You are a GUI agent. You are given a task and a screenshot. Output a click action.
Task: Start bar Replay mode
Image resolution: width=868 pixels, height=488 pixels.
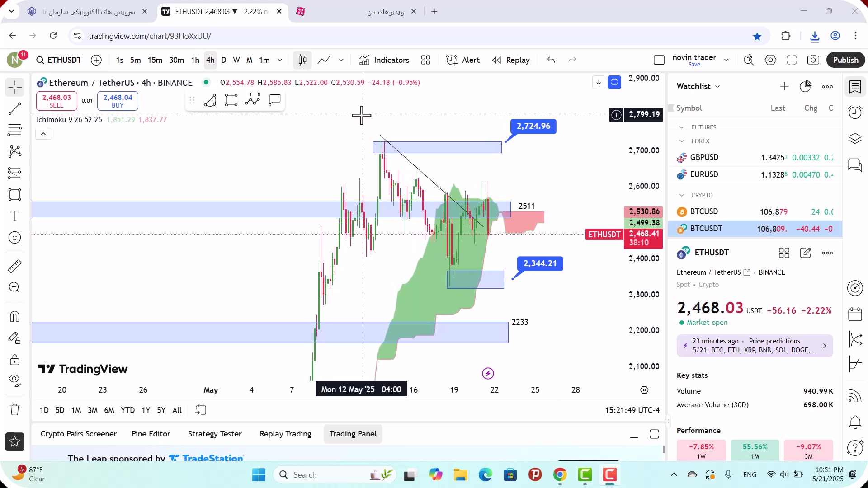pyautogui.click(x=511, y=60)
